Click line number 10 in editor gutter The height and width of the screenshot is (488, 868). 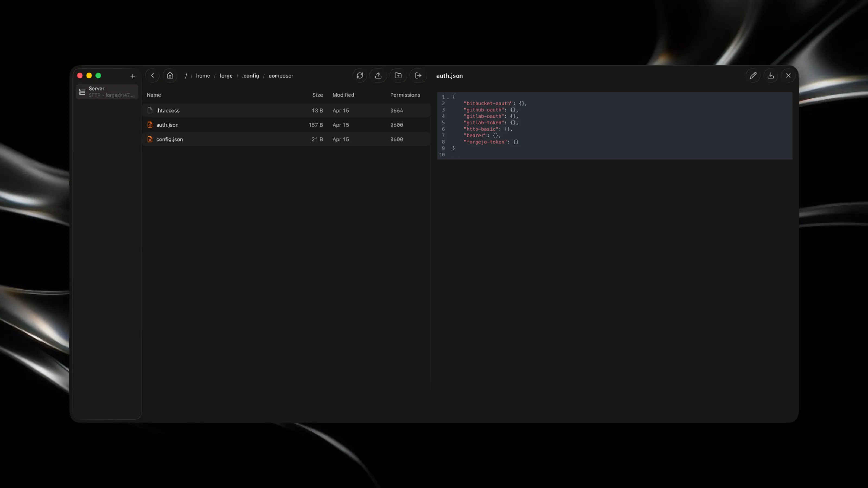coord(442,155)
